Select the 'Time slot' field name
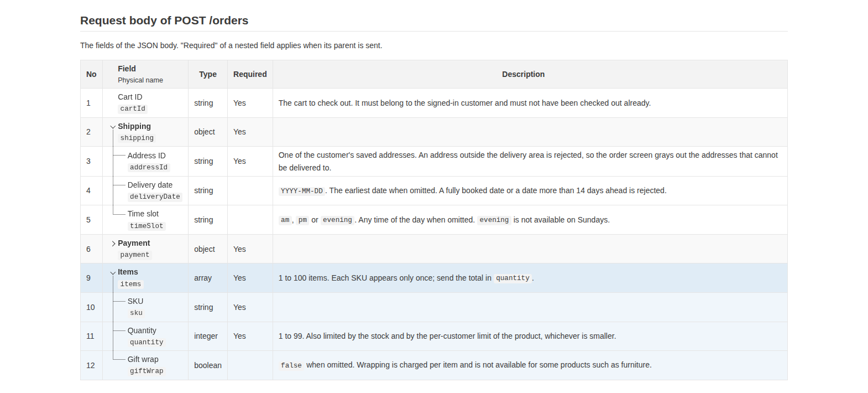Image resolution: width=868 pixels, height=393 pixels. point(143,214)
